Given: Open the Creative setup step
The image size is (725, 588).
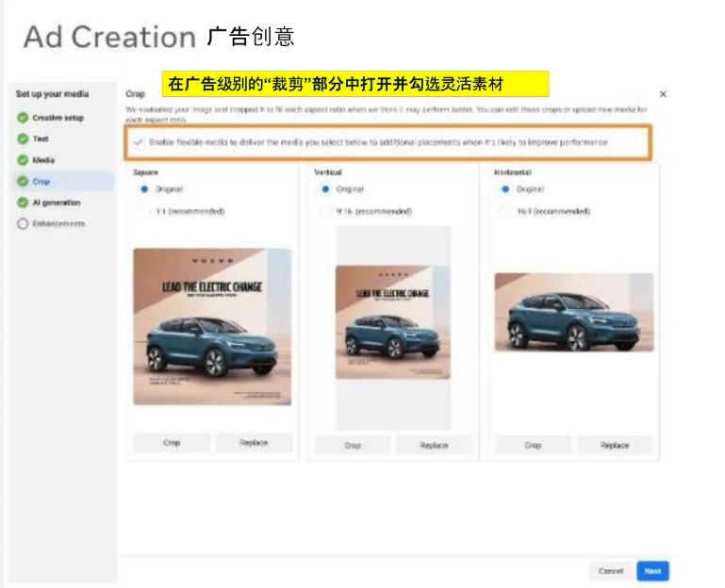Looking at the screenshot, I should (x=58, y=118).
